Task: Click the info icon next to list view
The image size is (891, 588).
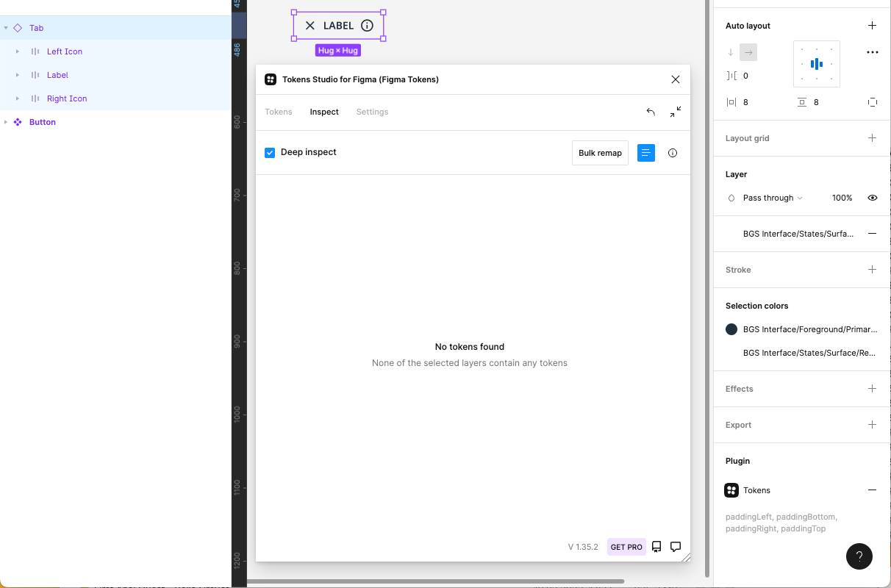Action: pos(673,153)
